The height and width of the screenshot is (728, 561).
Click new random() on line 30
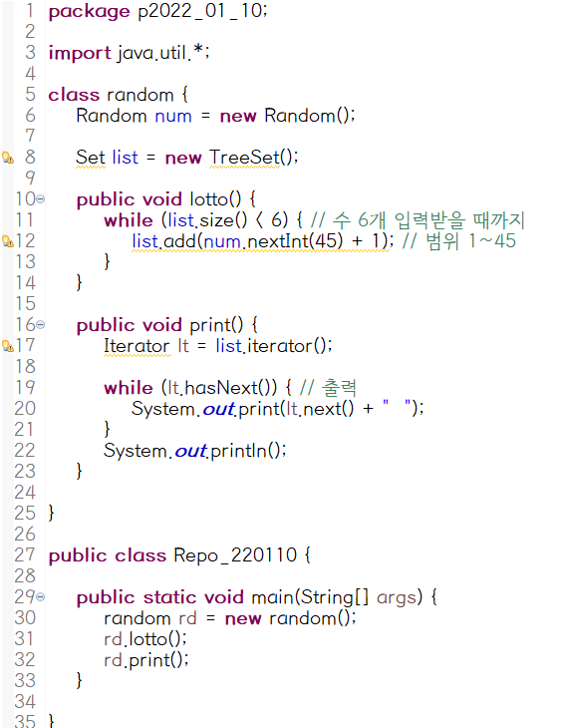290,618
